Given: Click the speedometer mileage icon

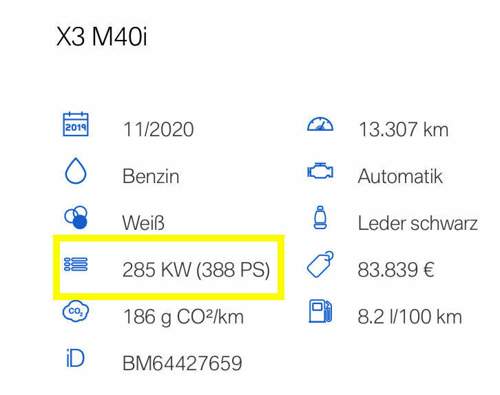Looking at the screenshot, I should tap(320, 124).
